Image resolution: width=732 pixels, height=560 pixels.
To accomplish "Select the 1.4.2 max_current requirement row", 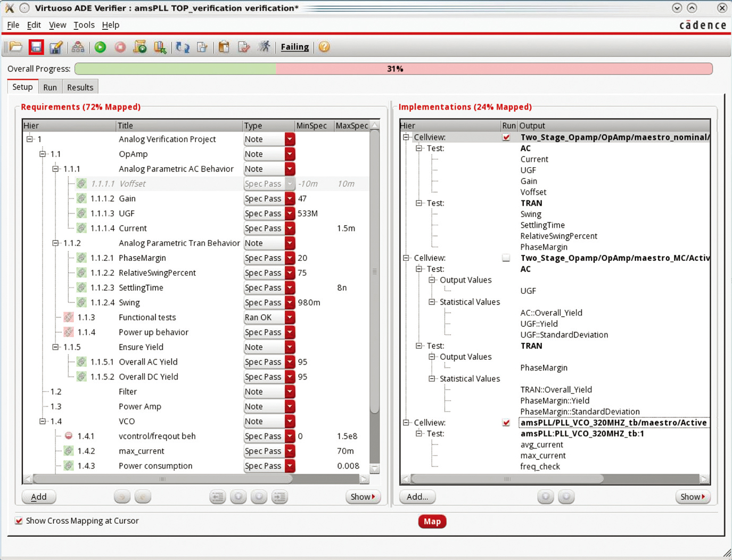I will pyautogui.click(x=141, y=451).
